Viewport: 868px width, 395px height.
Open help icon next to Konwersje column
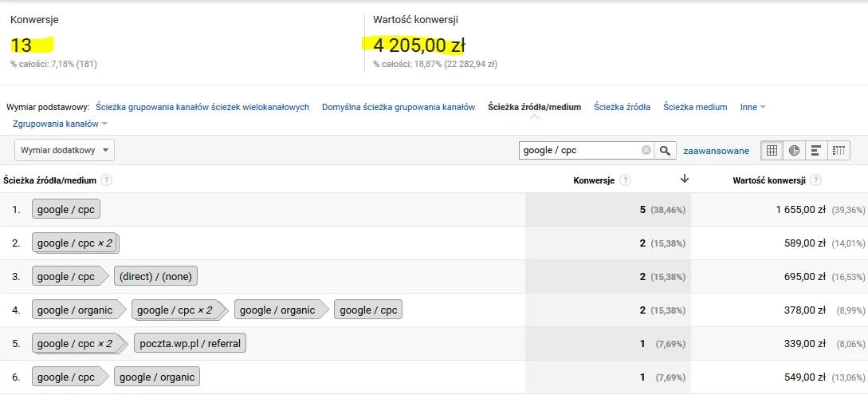click(625, 180)
